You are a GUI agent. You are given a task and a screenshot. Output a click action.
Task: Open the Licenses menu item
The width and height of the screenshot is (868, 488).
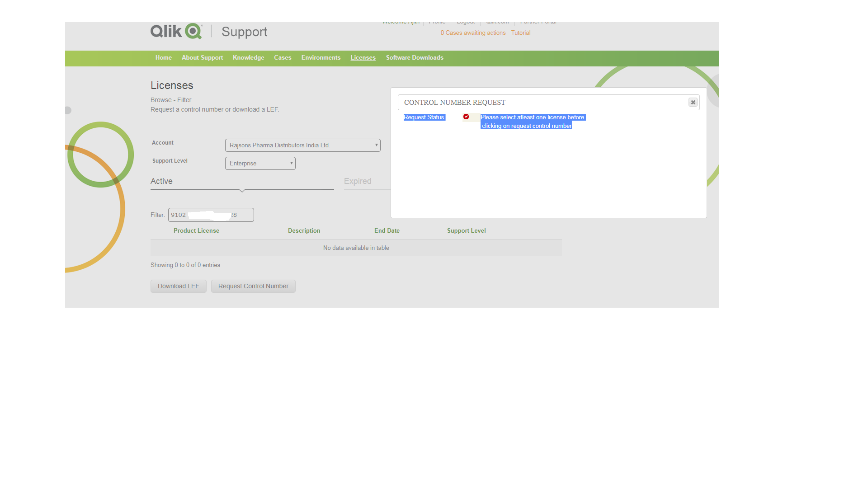pos(363,58)
